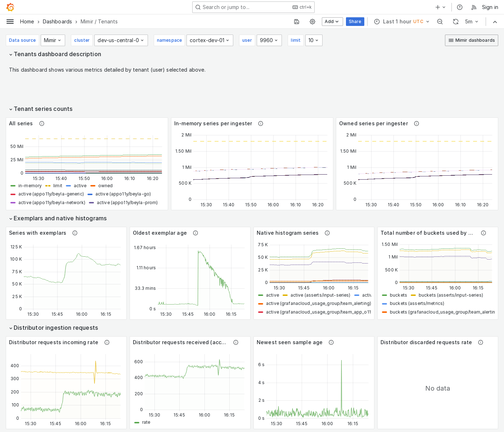Refresh the dashboard with the refresh icon
The image size is (504, 432).
pyautogui.click(x=456, y=22)
